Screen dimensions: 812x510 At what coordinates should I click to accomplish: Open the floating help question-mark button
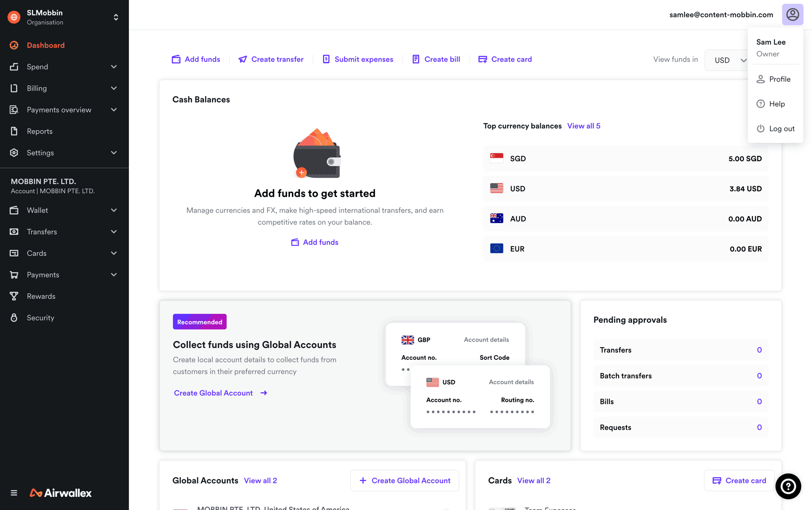[788, 486]
